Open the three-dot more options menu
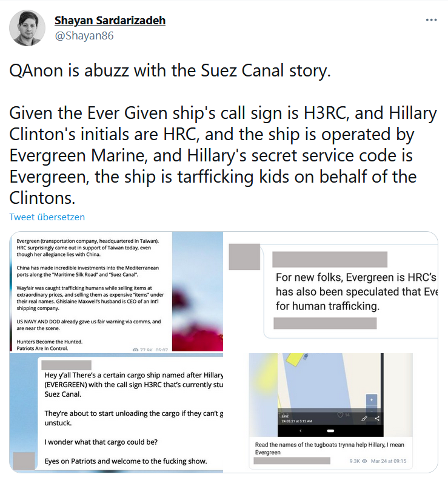448x483 pixels. tap(431, 20)
